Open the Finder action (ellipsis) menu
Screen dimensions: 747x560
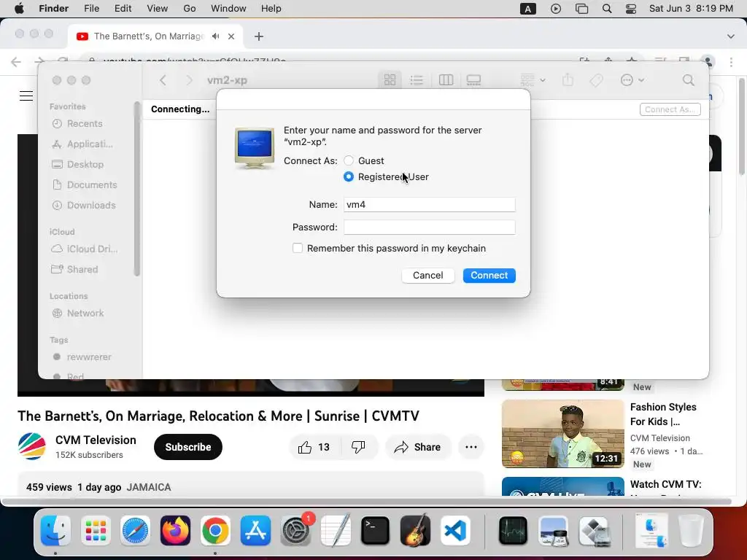coord(632,80)
